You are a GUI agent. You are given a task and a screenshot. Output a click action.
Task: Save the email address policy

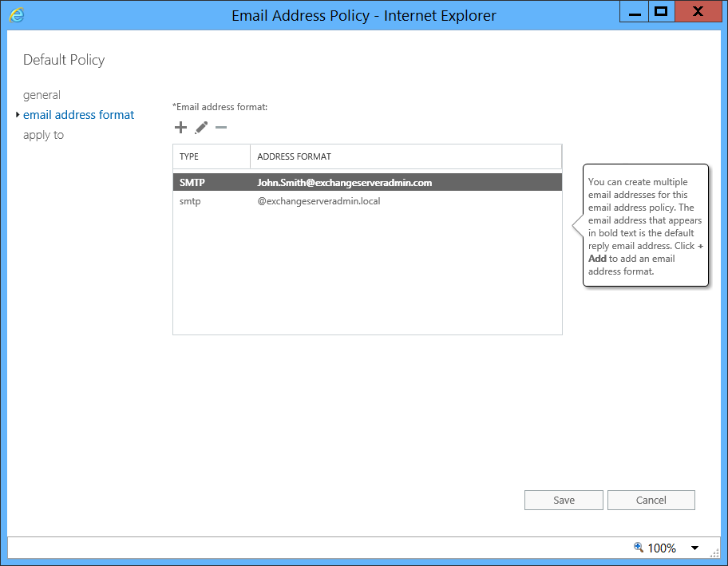coord(564,500)
